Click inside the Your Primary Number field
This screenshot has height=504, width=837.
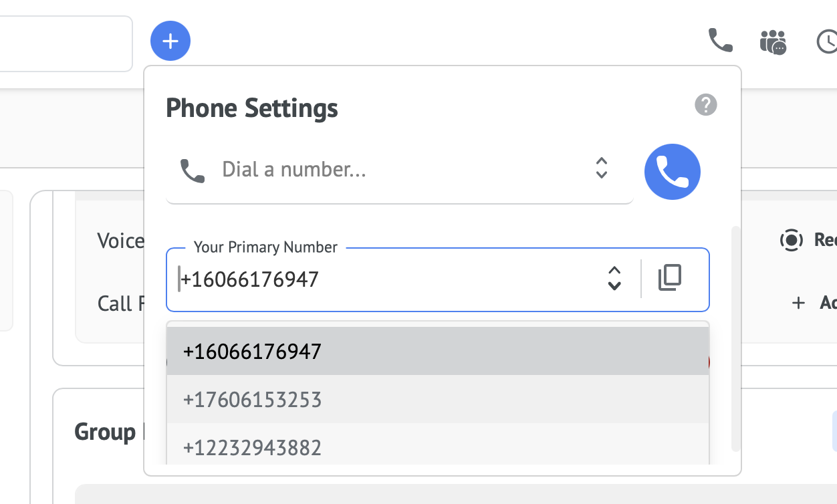[388, 279]
